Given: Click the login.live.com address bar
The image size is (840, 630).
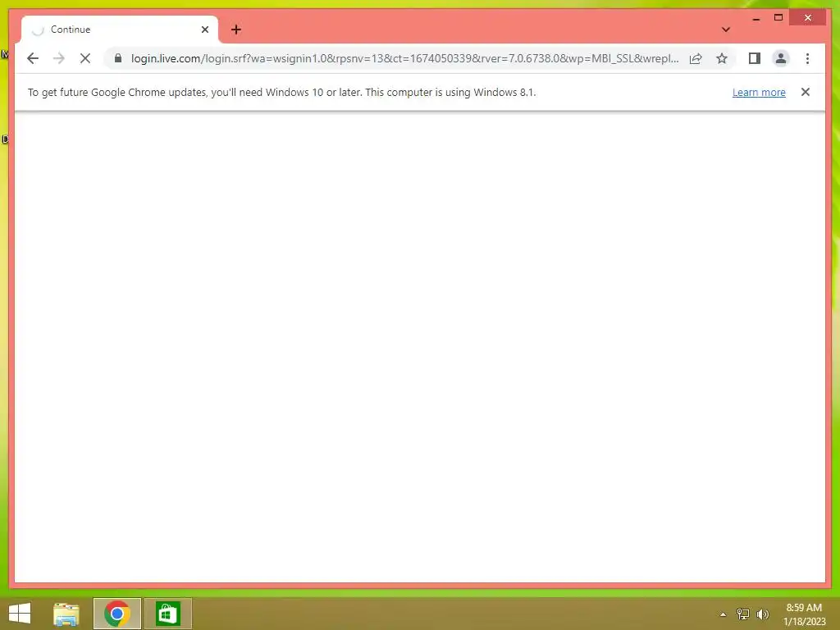Looking at the screenshot, I should (405, 58).
